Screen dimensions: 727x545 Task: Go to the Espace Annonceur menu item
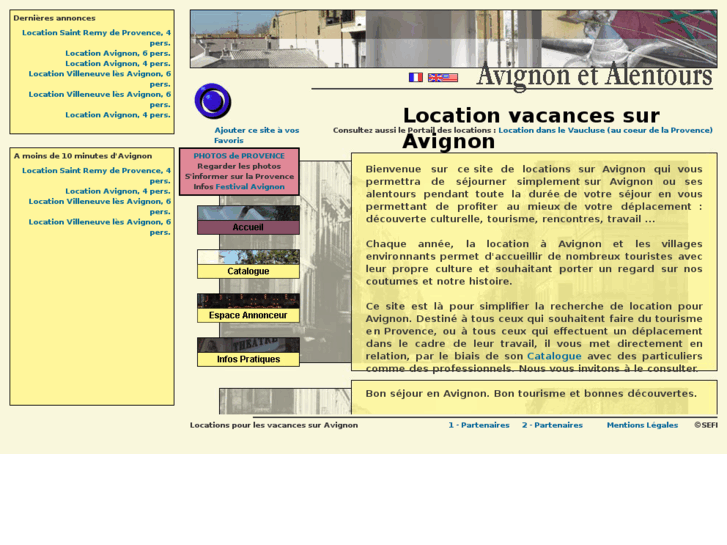coord(248,308)
